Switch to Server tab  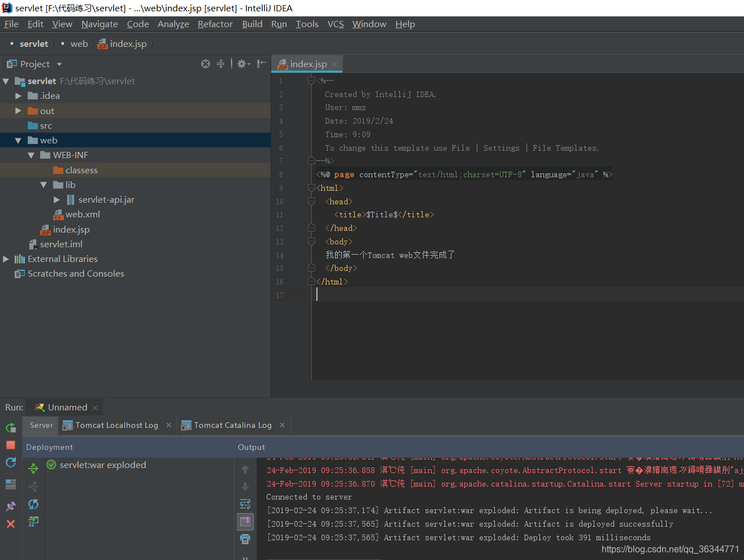(x=41, y=425)
